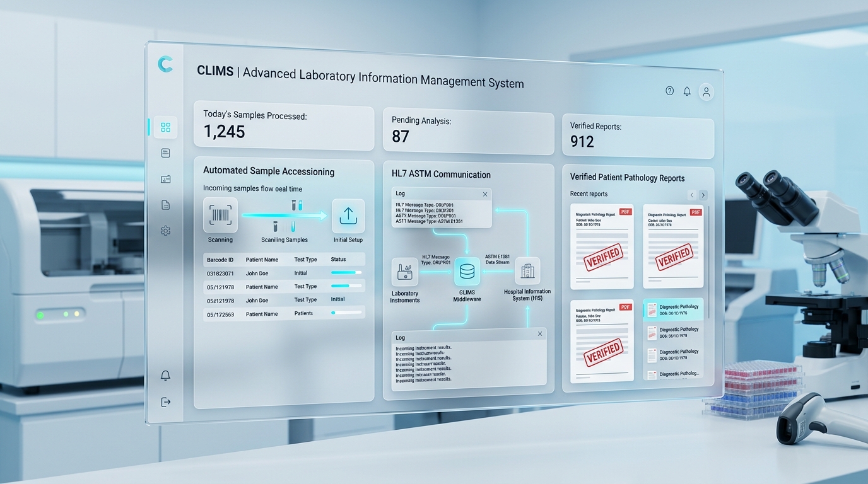The height and width of the screenshot is (484, 868).
Task: Open the user profile avatar
Action: point(707,92)
